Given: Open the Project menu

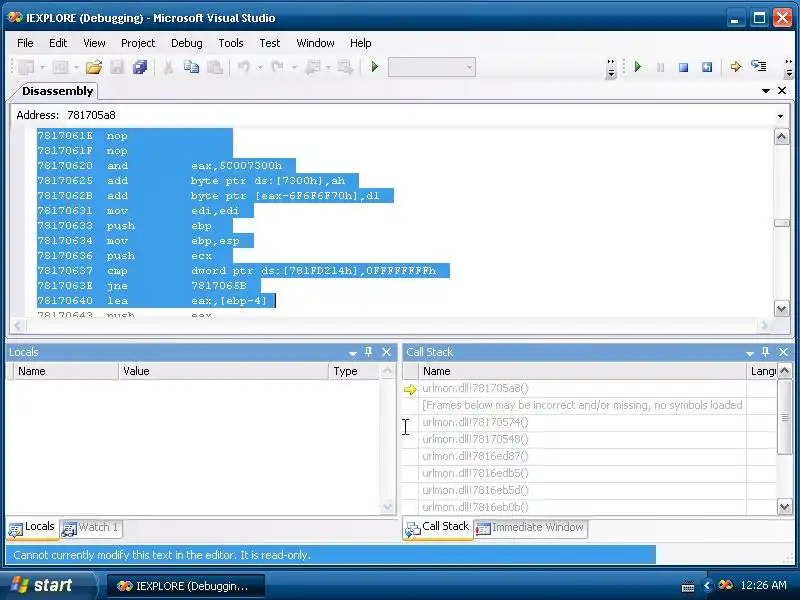Looking at the screenshot, I should tap(138, 43).
